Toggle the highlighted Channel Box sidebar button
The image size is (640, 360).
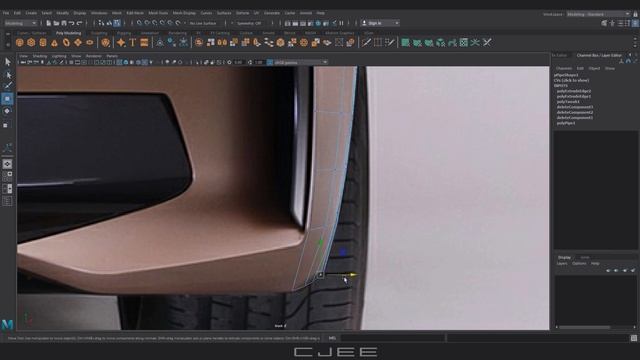coord(635,24)
